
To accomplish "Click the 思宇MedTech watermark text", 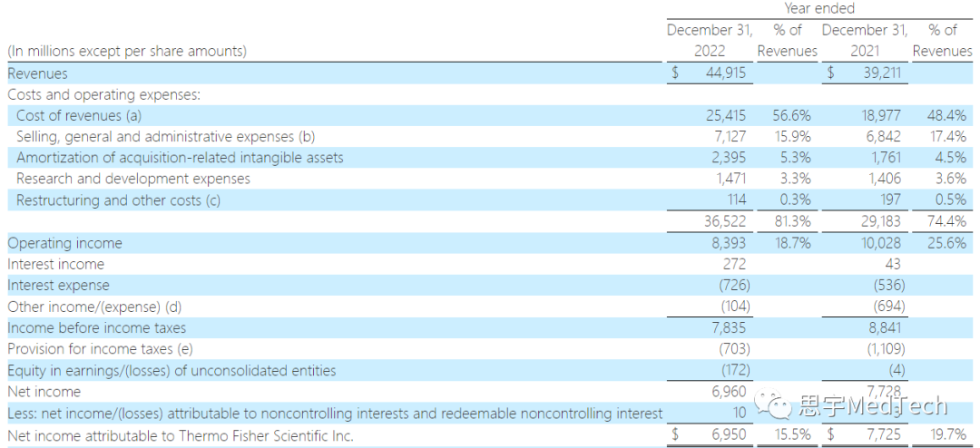I will click(872, 405).
